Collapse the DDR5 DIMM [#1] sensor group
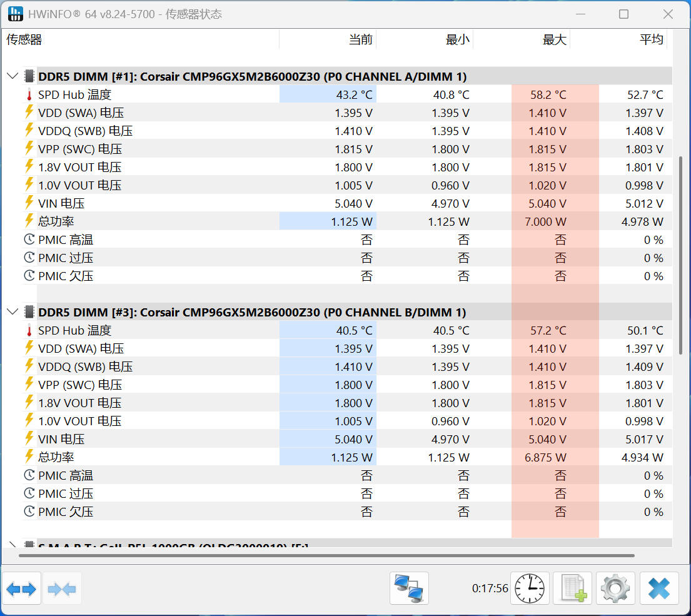The width and height of the screenshot is (691, 616). [x=13, y=76]
